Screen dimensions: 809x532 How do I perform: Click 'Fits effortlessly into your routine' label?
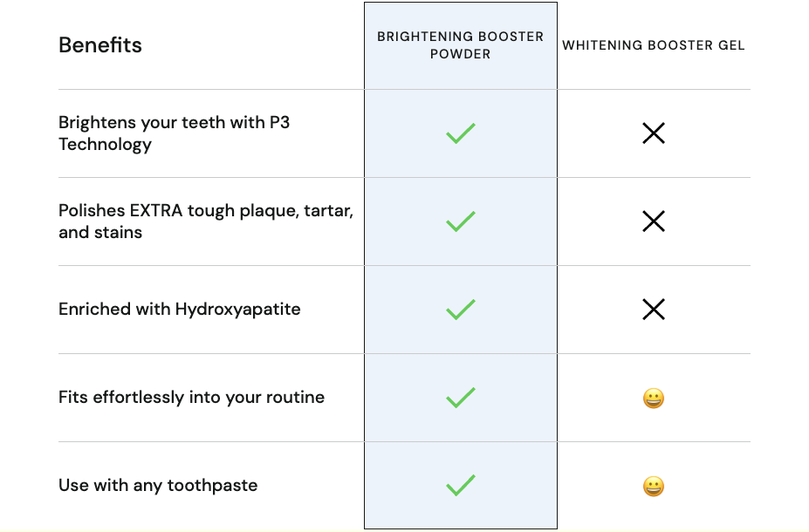point(191,398)
